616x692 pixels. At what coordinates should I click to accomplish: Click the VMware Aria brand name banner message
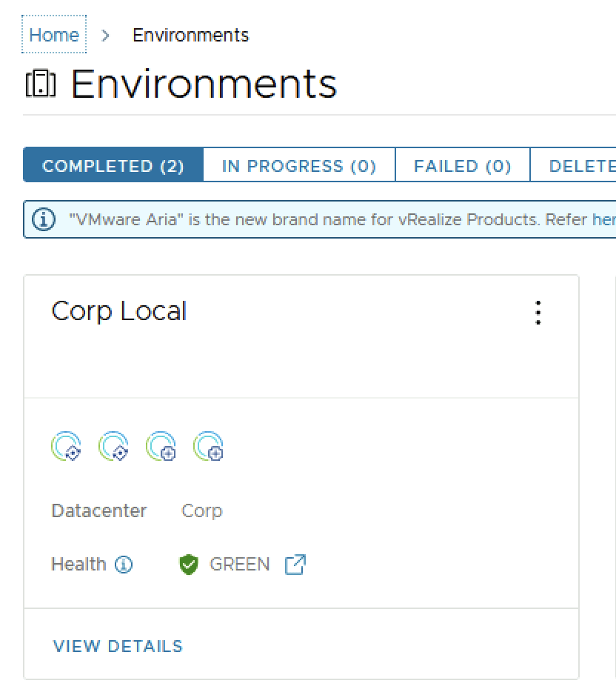click(x=342, y=219)
